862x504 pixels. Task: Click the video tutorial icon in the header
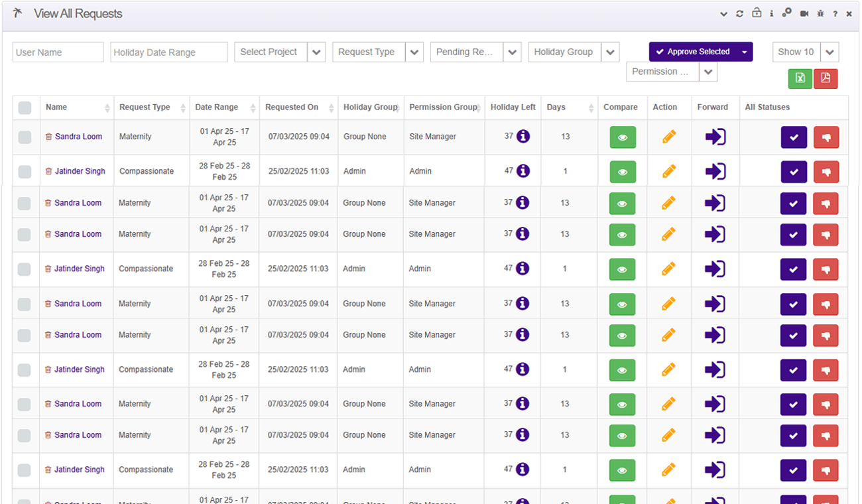point(804,13)
